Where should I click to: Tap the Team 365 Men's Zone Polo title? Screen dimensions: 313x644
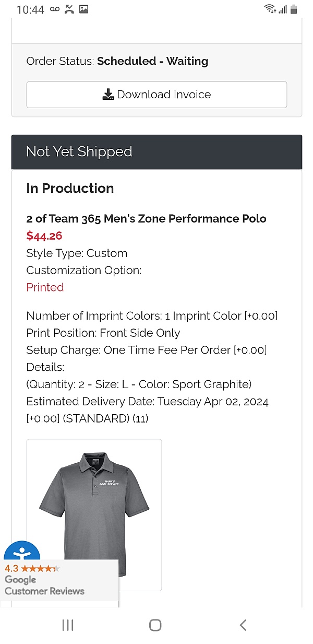click(x=146, y=219)
